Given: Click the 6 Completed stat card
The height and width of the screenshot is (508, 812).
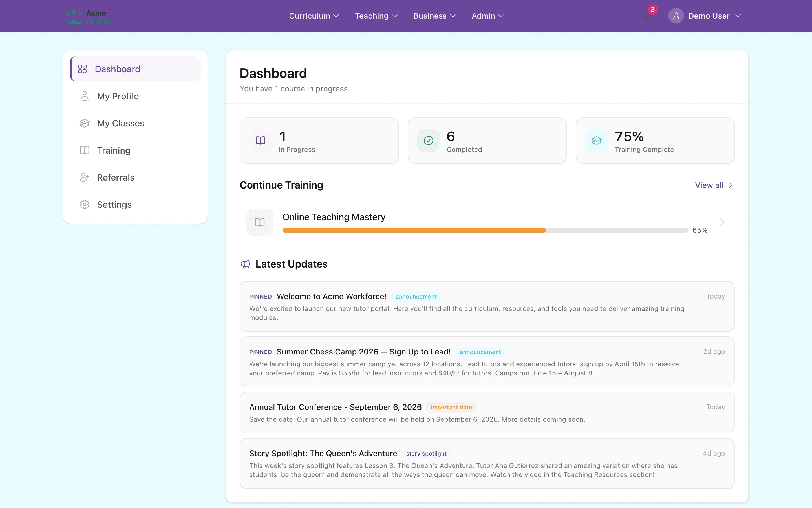Looking at the screenshot, I should coord(487,141).
